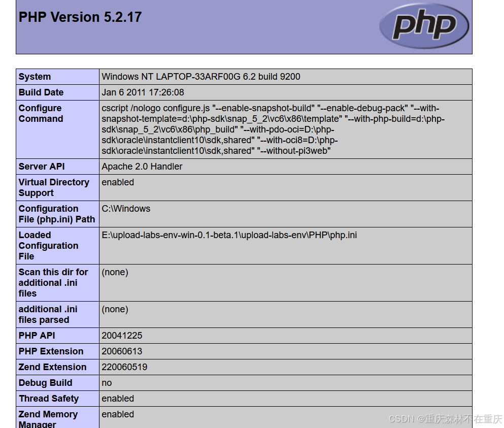
Task: Click the 'Thread Safety' label
Action: coord(49,399)
